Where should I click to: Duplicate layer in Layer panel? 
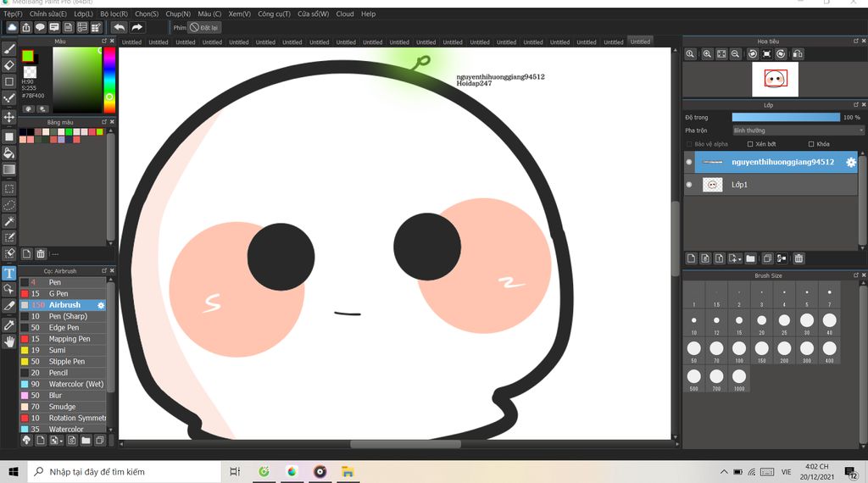click(767, 258)
